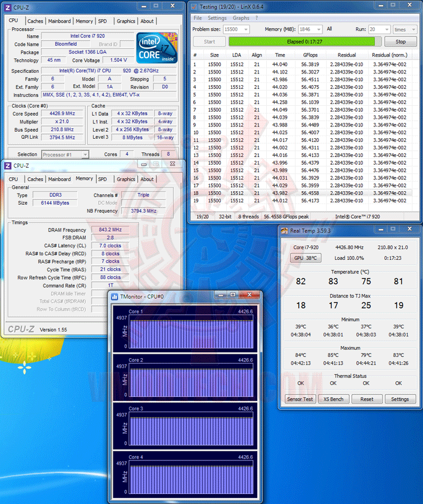Open the Memory (MB) dropdown in LinX
Viewport: 423px width, 504px height.
point(318,29)
